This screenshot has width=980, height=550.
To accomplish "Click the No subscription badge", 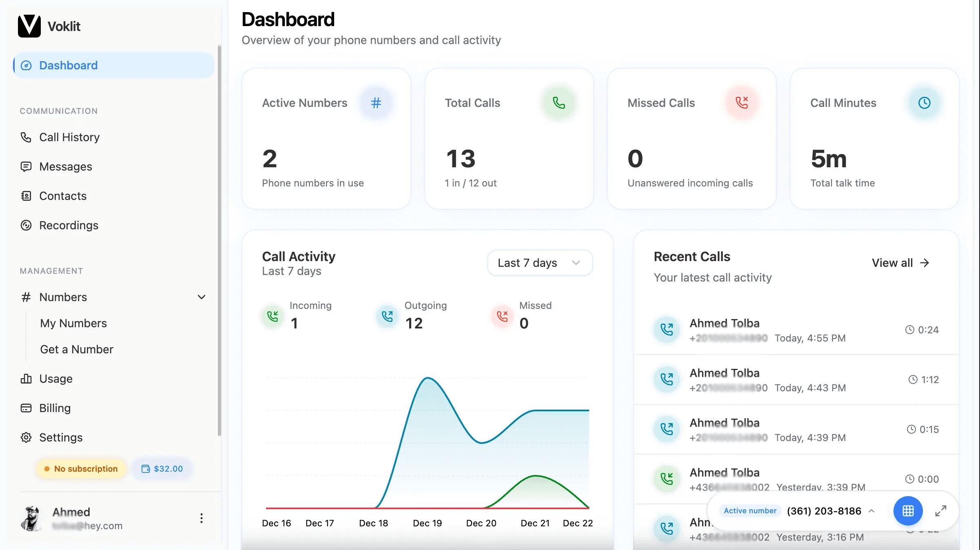I will (81, 469).
